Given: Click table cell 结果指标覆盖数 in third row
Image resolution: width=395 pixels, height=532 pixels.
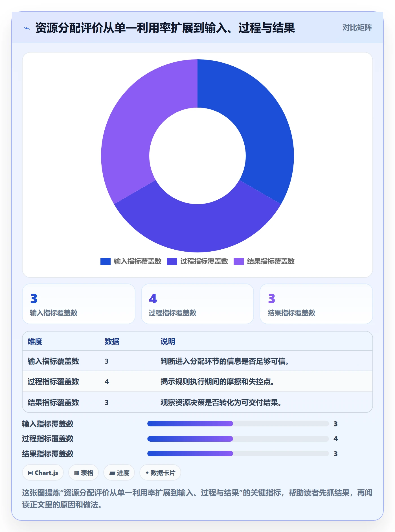Looking at the screenshot, I should 53,402.
